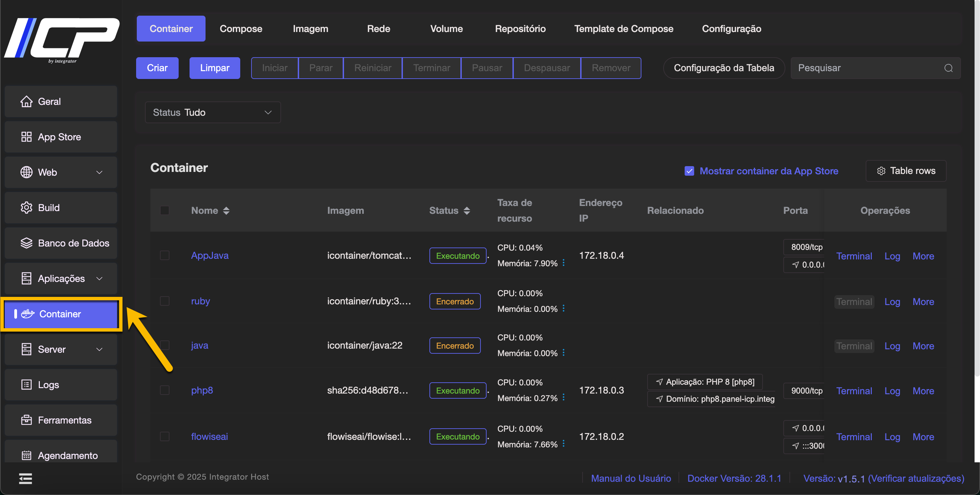Viewport: 980px width, 495px height.
Task: Expand the Aplicações menu chevron
Action: pyautogui.click(x=99, y=278)
